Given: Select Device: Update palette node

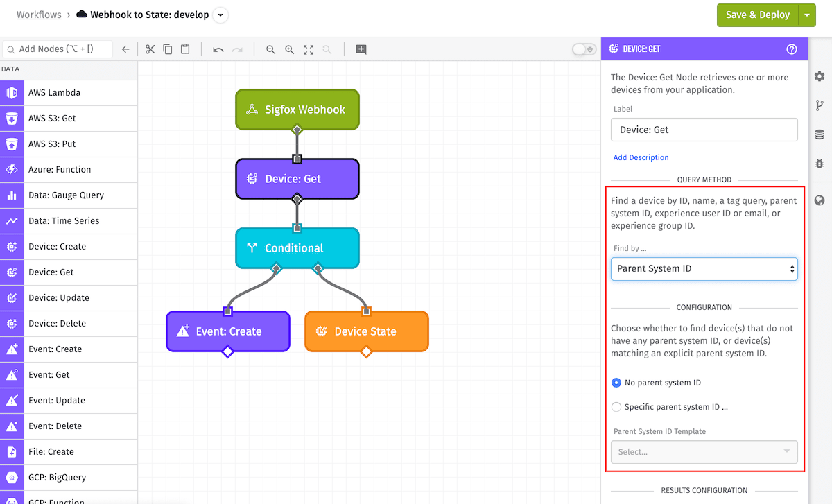Looking at the screenshot, I should click(69, 298).
